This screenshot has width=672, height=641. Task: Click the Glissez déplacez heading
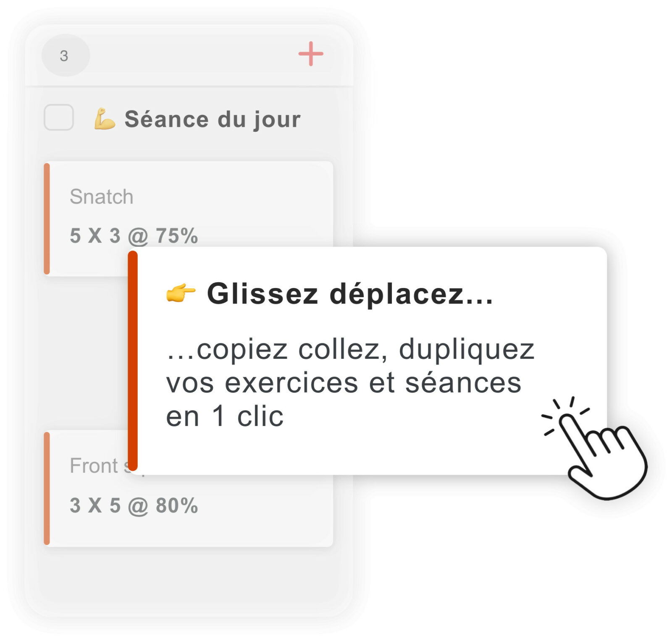(350, 293)
